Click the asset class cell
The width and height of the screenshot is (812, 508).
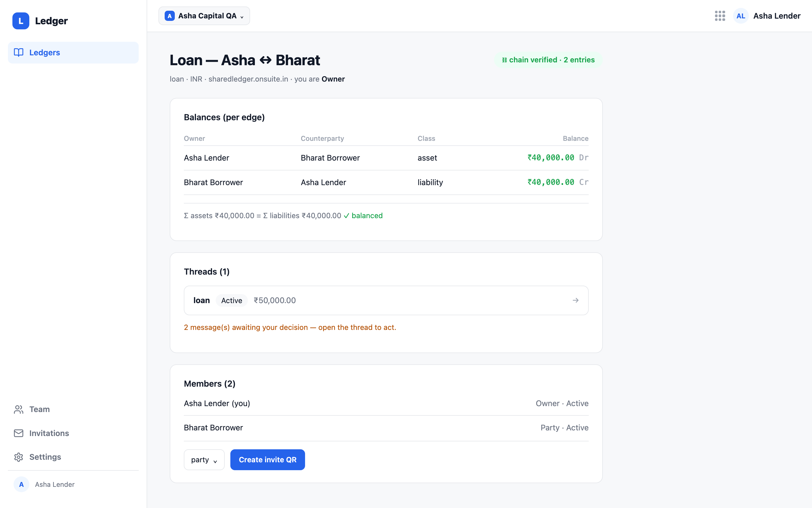coord(427,157)
